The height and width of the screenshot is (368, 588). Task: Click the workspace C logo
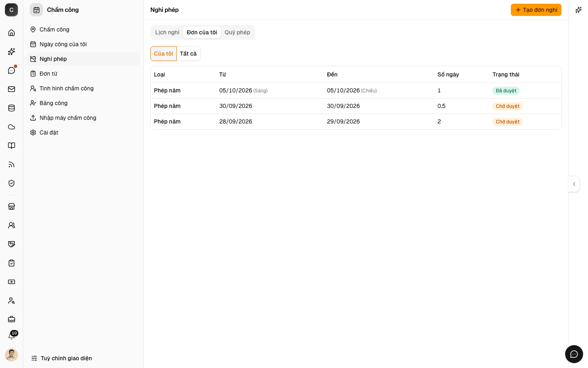11,10
